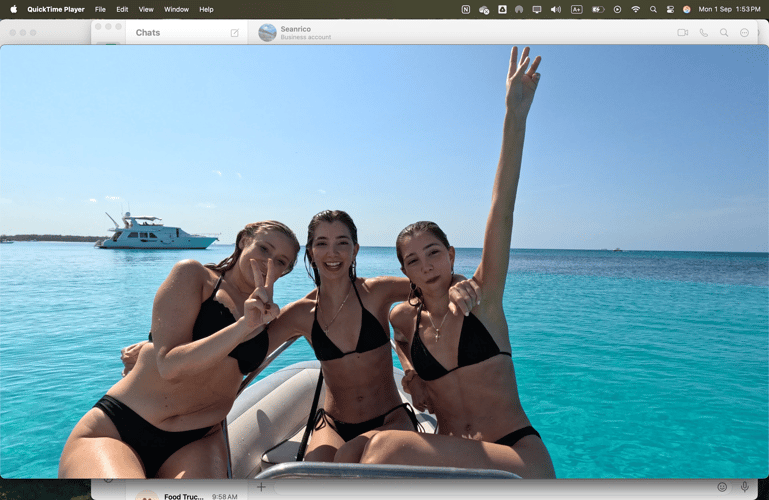Open Wi-Fi status in menu bar
Viewport: 769px width, 500px height.
636,9
